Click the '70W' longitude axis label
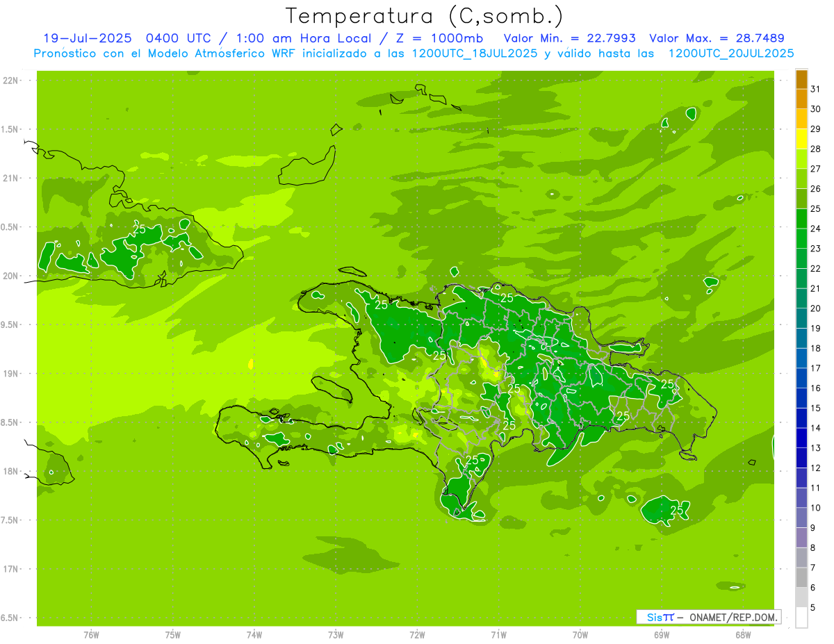Screen dimensions: 834x644 [580, 635]
